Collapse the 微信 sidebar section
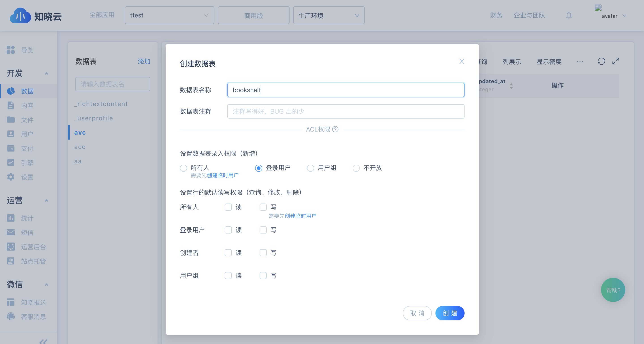This screenshot has width=644, height=344. click(x=47, y=285)
